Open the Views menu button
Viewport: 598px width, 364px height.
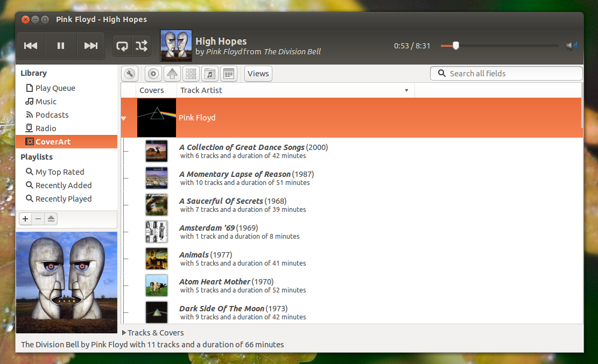[258, 74]
